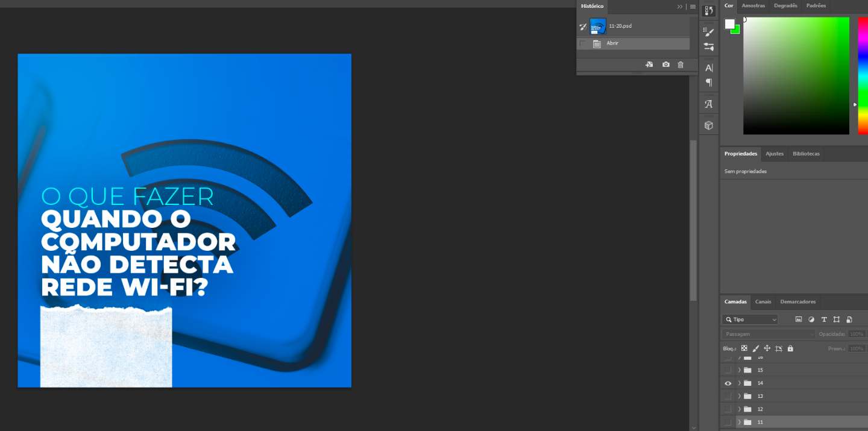Lock image pixels brush icon

pos(756,348)
